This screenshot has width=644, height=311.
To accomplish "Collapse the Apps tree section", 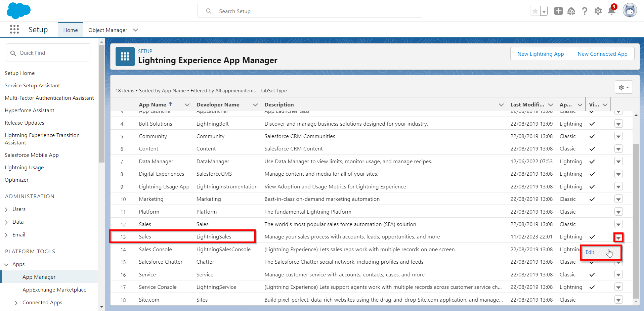I will (6, 265).
